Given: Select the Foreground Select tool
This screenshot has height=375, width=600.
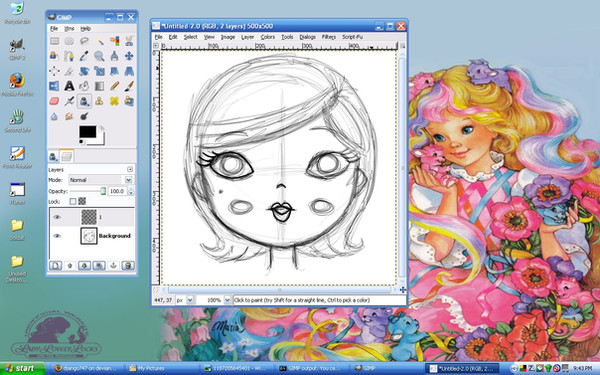Looking at the screenshot, I should [54, 56].
